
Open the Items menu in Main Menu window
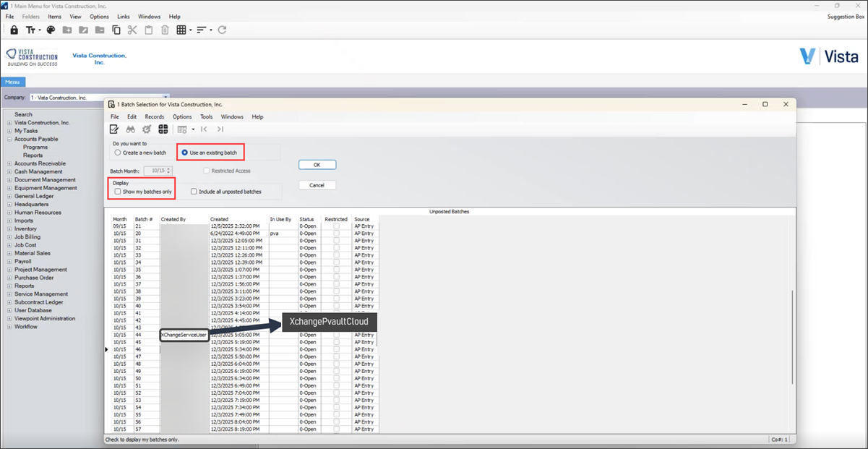click(55, 16)
